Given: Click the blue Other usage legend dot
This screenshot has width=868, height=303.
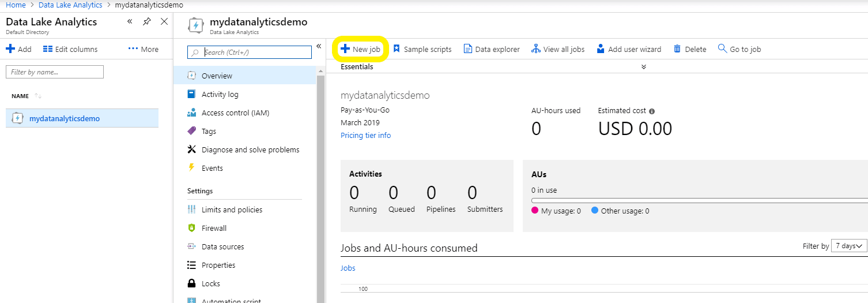Looking at the screenshot, I should [595, 211].
